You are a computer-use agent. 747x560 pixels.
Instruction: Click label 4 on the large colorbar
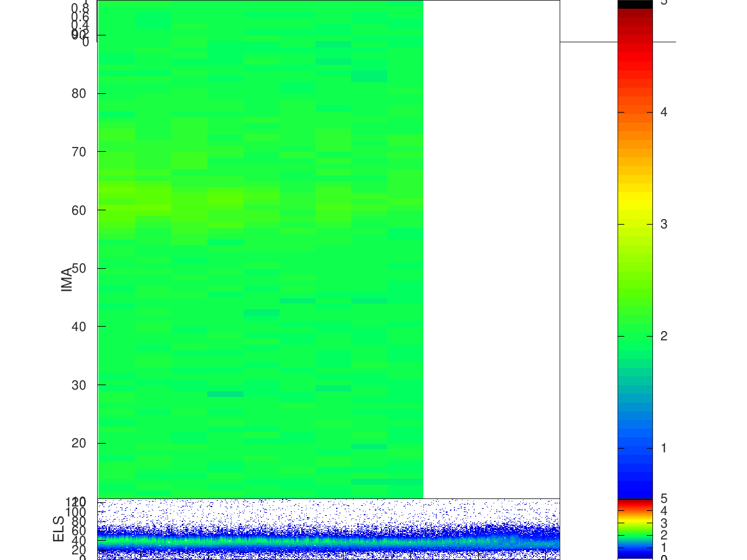664,112
